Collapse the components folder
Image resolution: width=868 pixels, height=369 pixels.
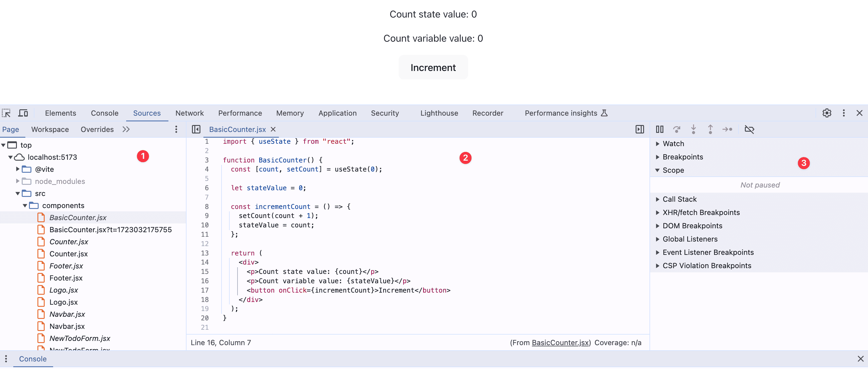click(x=25, y=206)
